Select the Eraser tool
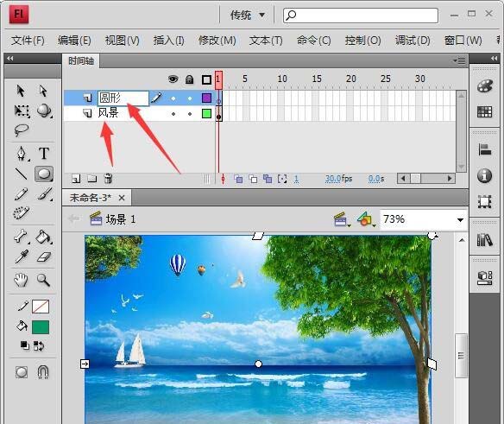Image resolution: width=504 pixels, height=424 pixels. click(x=44, y=256)
